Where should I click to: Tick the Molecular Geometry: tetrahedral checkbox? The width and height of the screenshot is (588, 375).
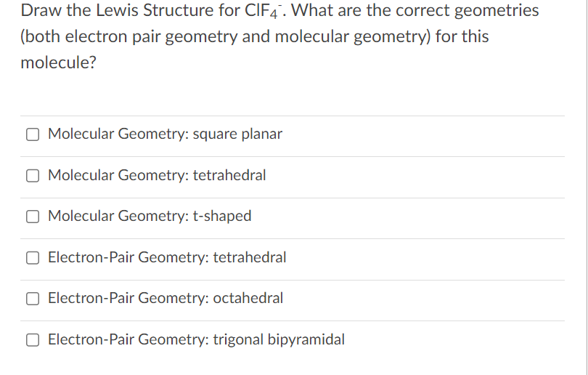click(33, 175)
